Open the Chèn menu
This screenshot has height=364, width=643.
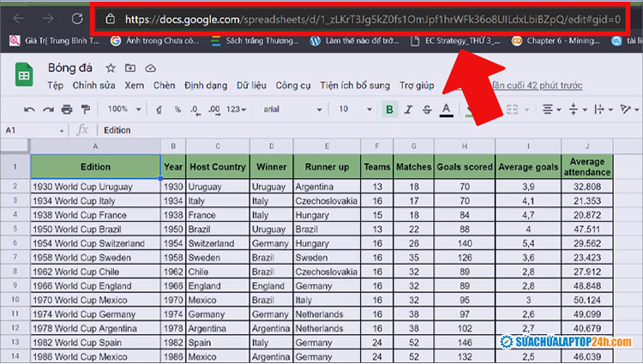(164, 86)
